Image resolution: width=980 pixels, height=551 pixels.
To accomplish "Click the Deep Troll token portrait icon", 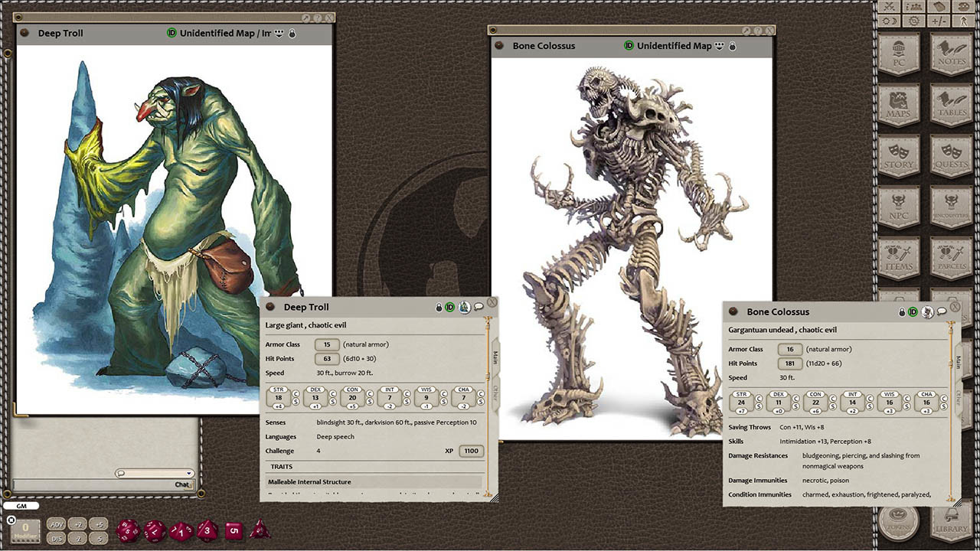I will (x=464, y=308).
